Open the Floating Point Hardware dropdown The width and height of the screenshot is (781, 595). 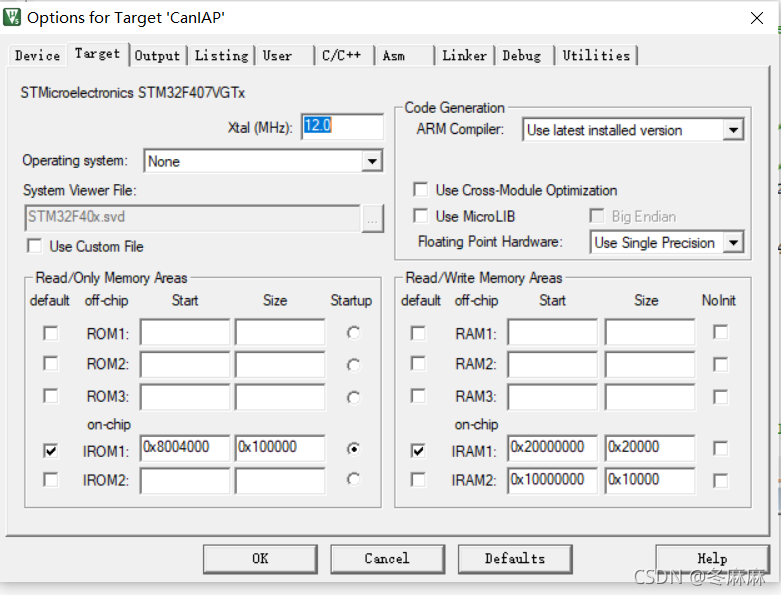click(x=733, y=243)
